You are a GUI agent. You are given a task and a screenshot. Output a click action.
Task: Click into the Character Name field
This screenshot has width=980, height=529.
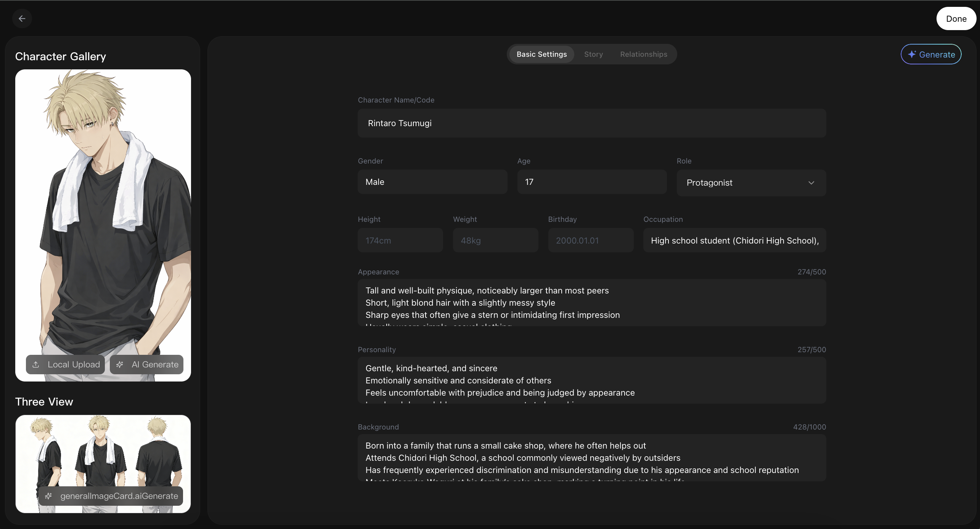591,123
